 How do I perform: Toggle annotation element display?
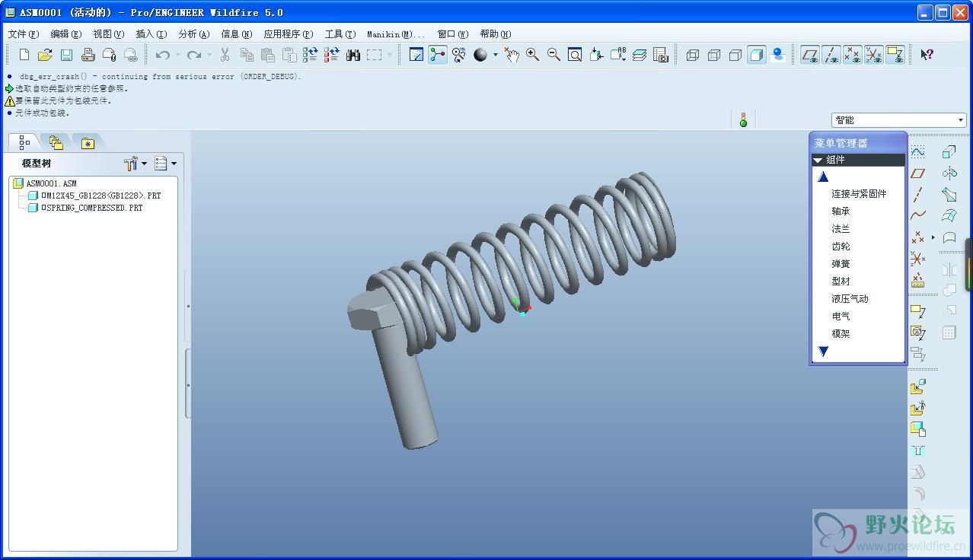[895, 55]
